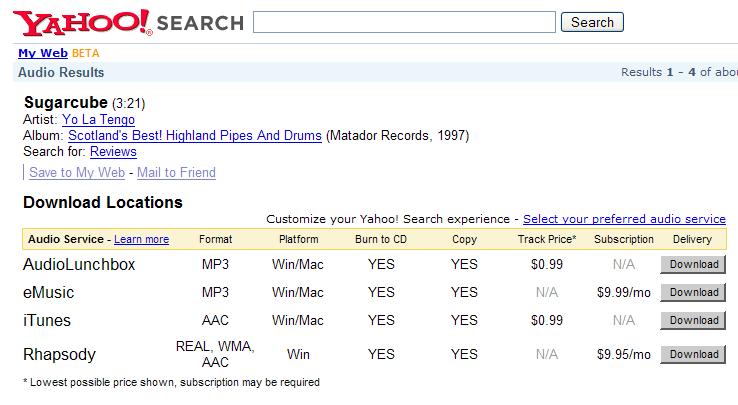Click the AAC format of iTunes

point(215,320)
